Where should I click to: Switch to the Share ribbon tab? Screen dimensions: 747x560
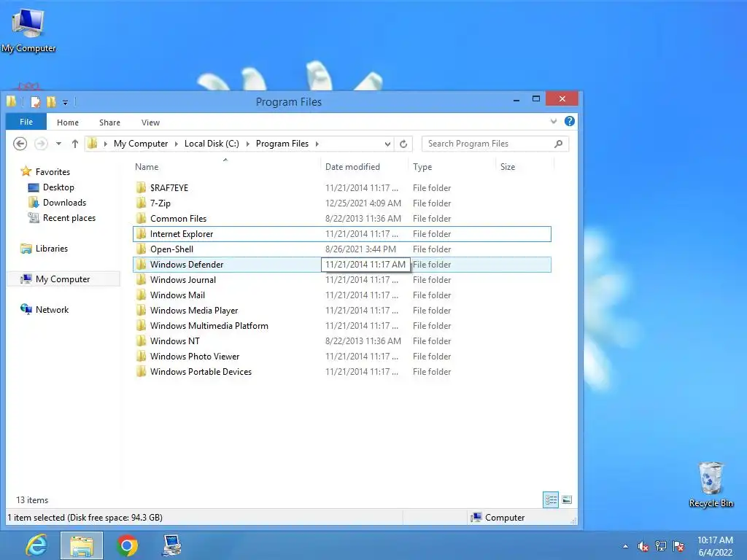coord(109,122)
